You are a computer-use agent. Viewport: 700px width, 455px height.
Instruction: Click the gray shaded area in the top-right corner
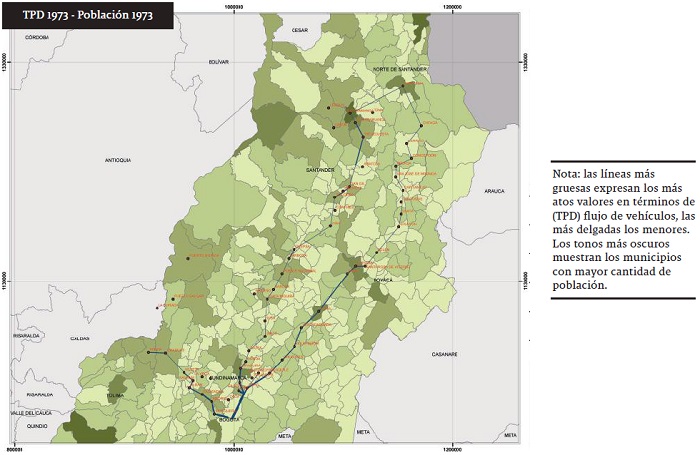(478, 60)
